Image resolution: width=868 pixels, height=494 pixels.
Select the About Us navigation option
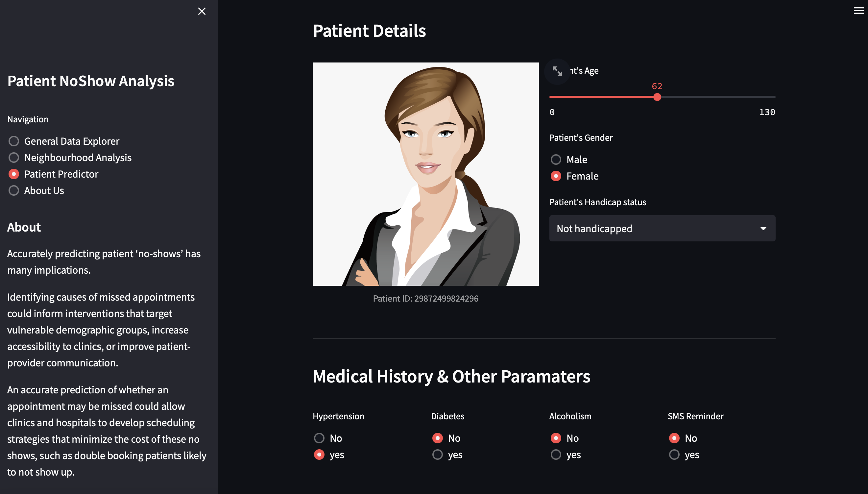(x=14, y=190)
